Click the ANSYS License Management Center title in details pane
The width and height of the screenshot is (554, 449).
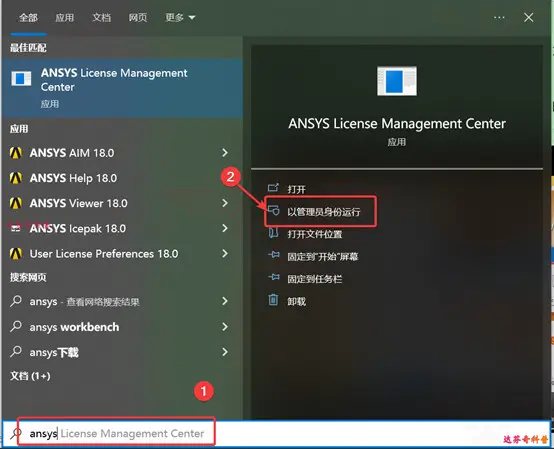[397, 124]
